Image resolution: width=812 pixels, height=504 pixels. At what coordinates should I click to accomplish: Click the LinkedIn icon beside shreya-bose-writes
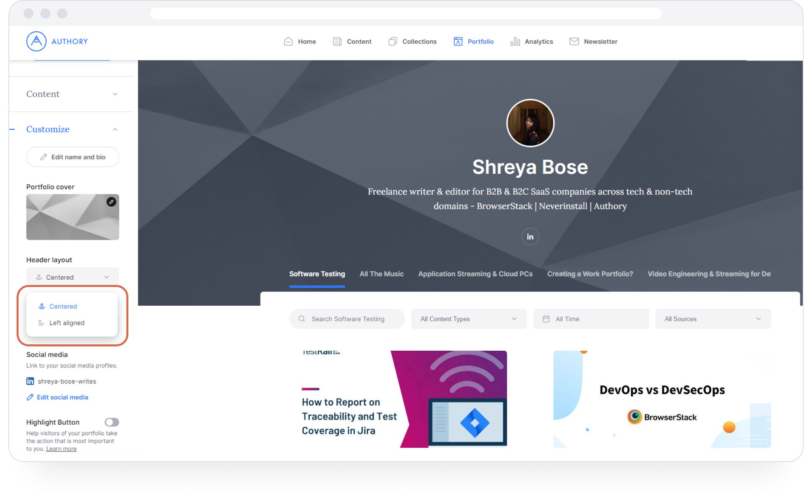click(x=30, y=381)
